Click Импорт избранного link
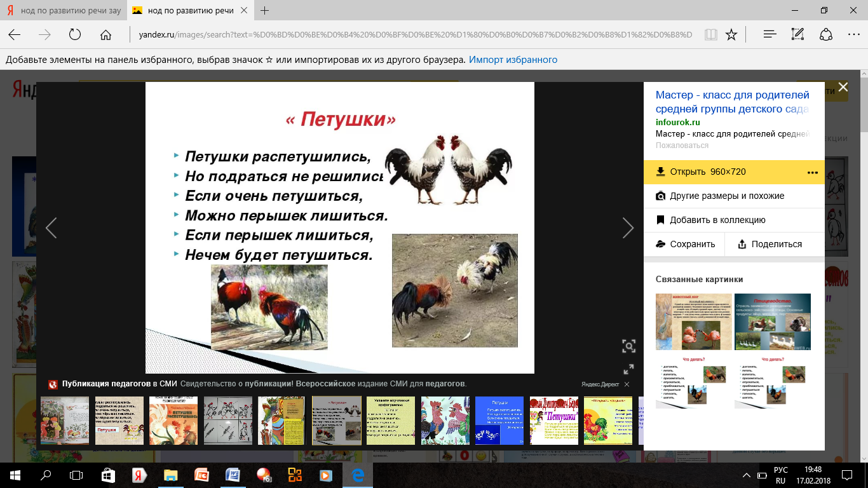The width and height of the screenshot is (868, 488). click(x=513, y=60)
